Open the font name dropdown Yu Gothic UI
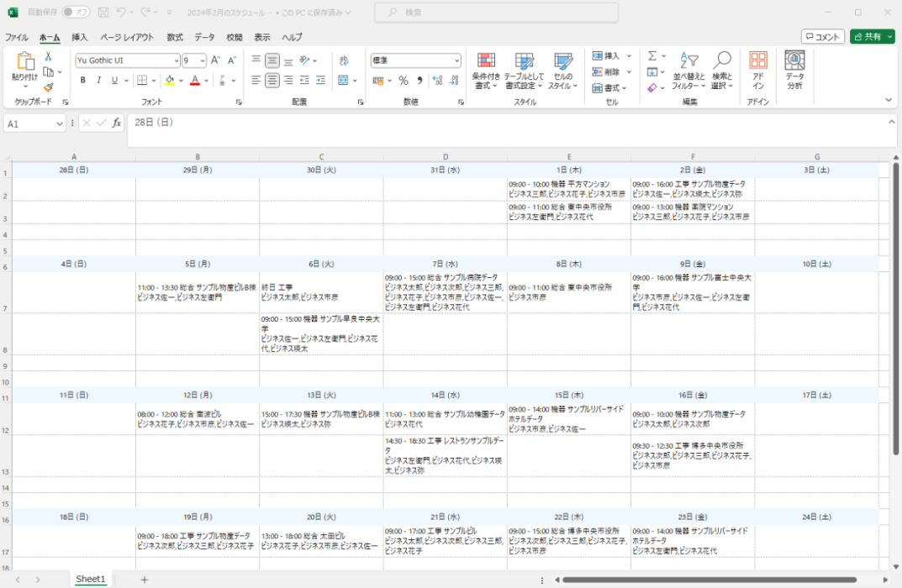 176,60
